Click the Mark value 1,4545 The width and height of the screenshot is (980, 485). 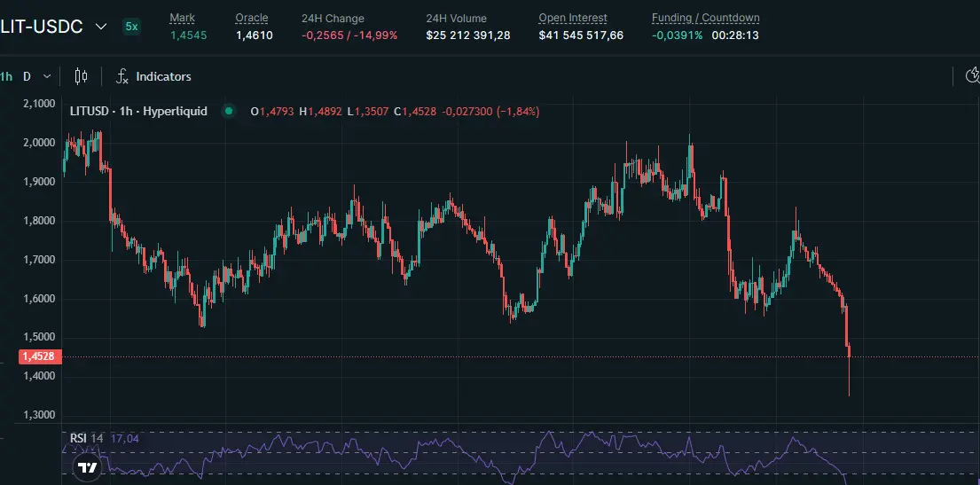[188, 35]
